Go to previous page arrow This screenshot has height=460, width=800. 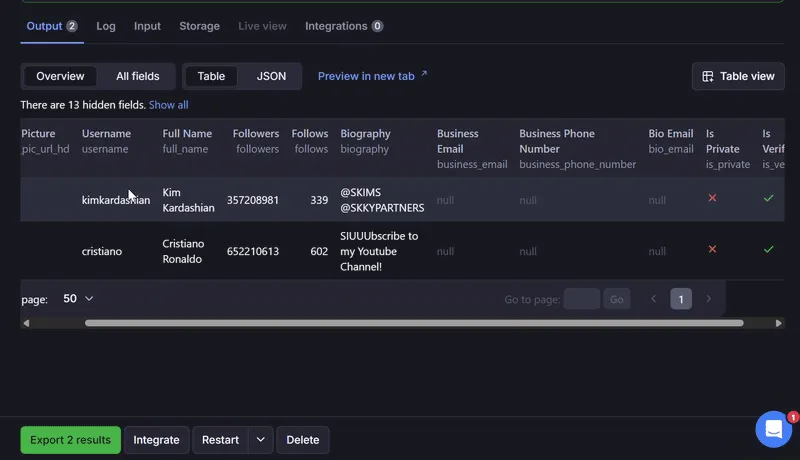[654, 299]
